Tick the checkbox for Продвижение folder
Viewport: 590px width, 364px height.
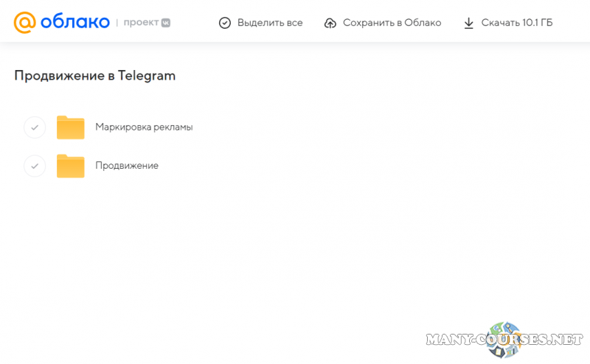pos(35,166)
